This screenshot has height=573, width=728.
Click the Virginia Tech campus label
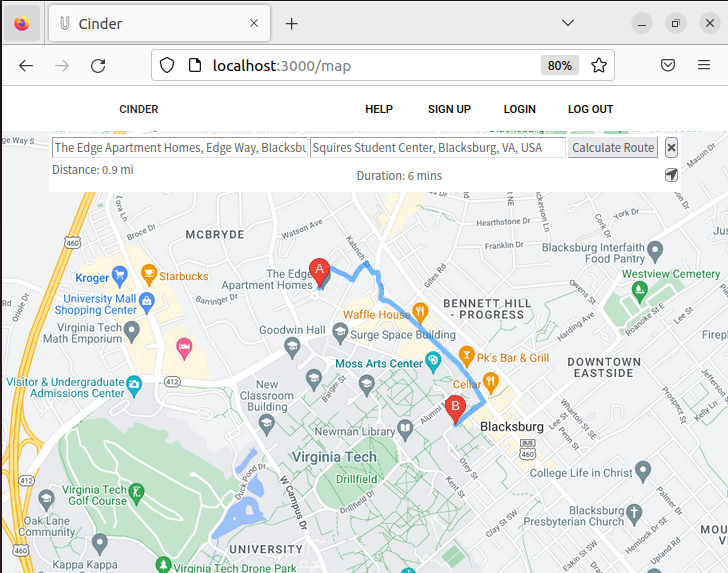[334, 457]
